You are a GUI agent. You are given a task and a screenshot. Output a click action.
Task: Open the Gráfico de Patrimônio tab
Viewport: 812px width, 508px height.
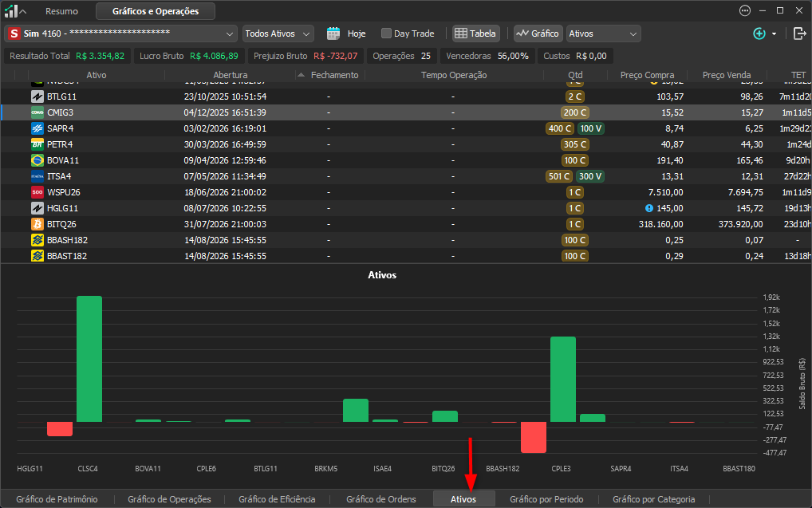click(57, 499)
